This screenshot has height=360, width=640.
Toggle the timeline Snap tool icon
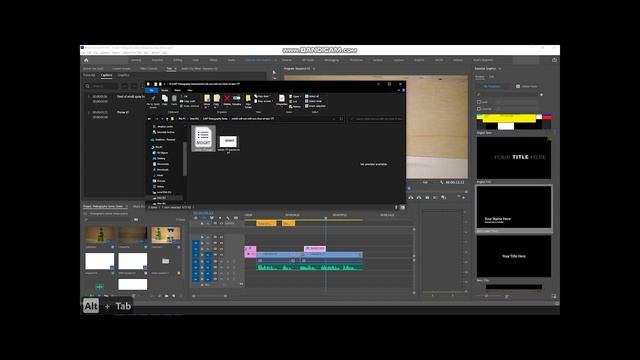[x=204, y=218]
